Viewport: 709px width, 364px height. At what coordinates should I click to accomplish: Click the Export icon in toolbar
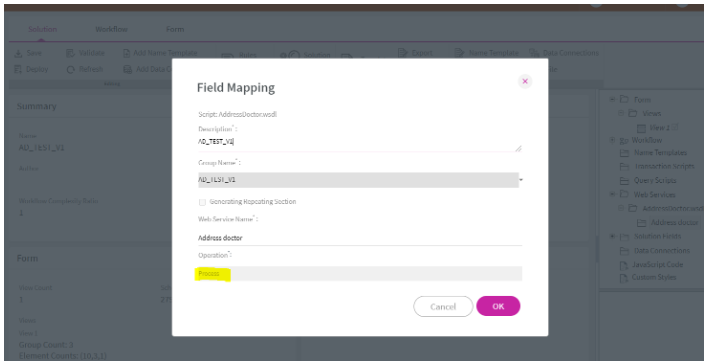402,53
